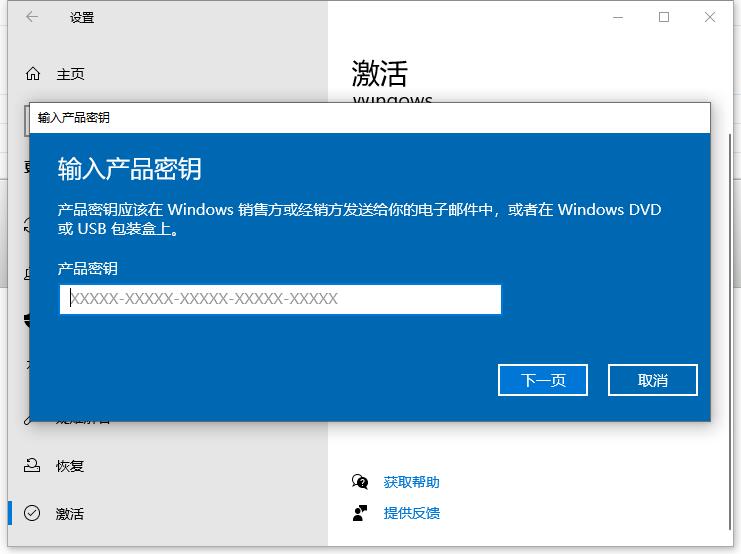The height and width of the screenshot is (554, 741).
Task: Focus the 产品密钥 input field
Action: click(280, 299)
